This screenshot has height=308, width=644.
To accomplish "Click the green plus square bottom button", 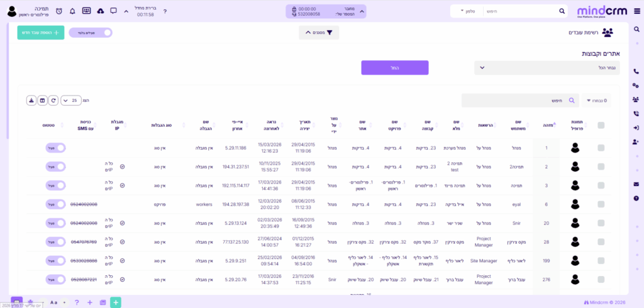I will (x=116, y=303).
